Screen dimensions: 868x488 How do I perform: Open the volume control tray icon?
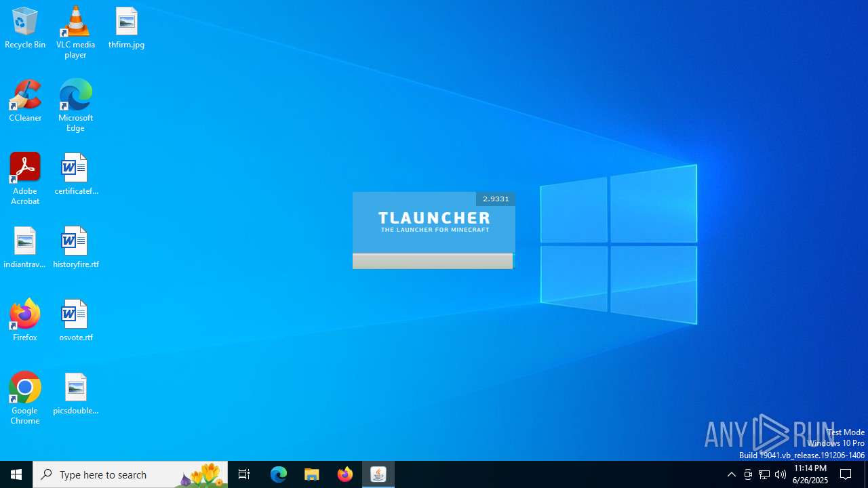[x=781, y=474]
